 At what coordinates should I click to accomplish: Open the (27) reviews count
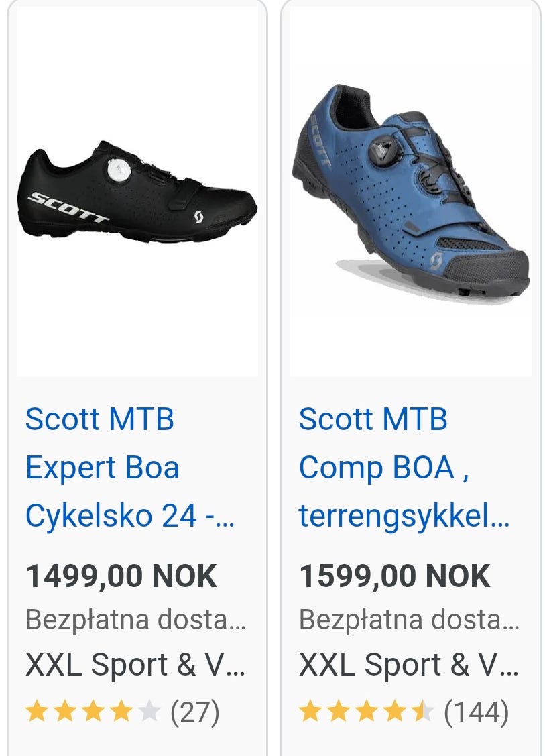[195, 712]
